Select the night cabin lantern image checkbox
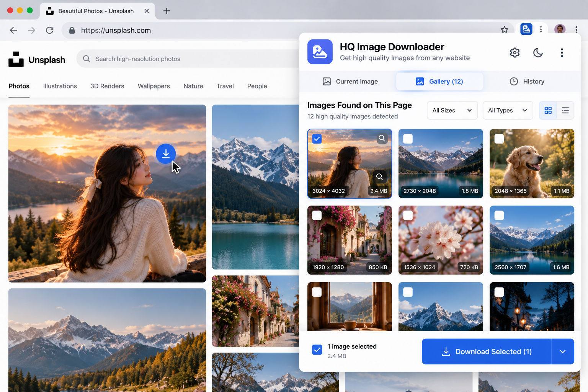The height and width of the screenshot is (392, 588). click(x=499, y=292)
